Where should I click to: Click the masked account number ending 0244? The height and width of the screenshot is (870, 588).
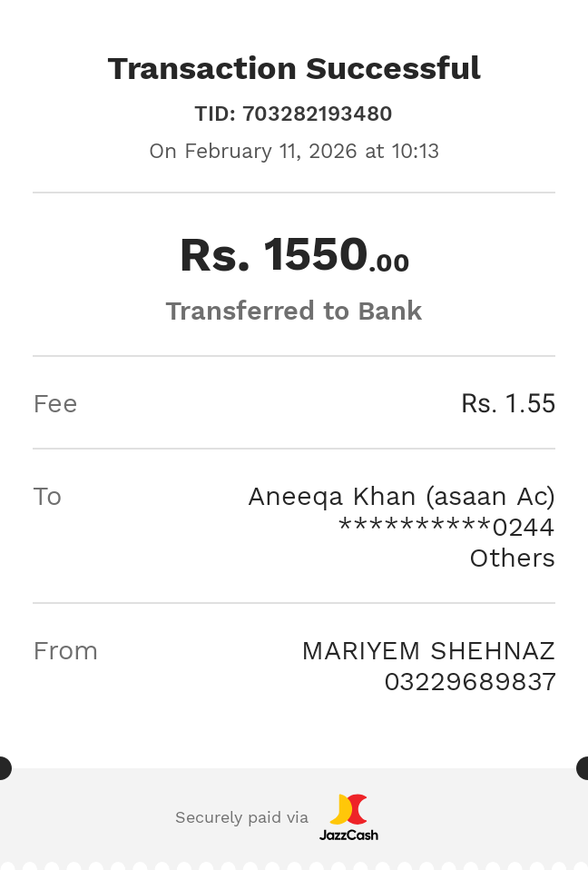(x=446, y=528)
